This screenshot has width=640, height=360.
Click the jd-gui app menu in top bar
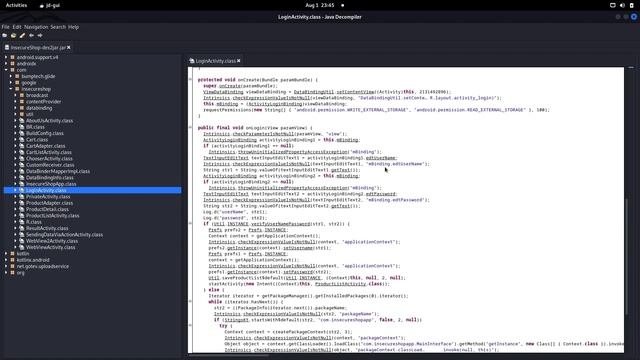click(50, 5)
